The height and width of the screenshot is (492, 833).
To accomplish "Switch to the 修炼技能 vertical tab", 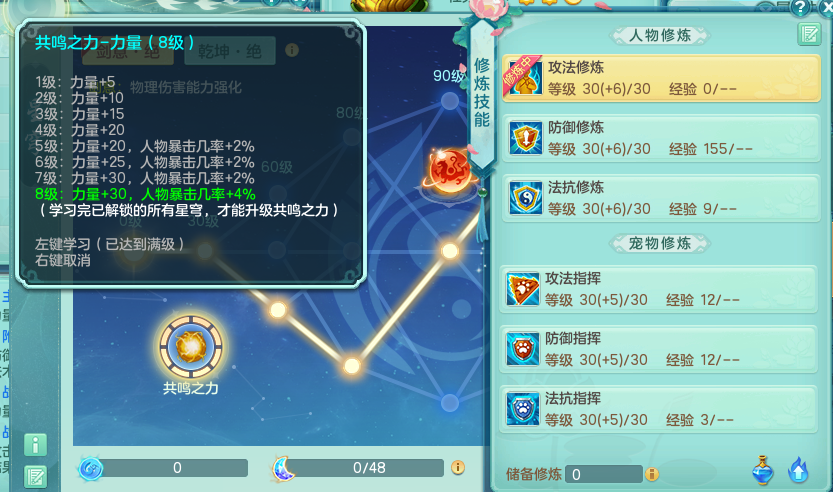I will 482,93.
